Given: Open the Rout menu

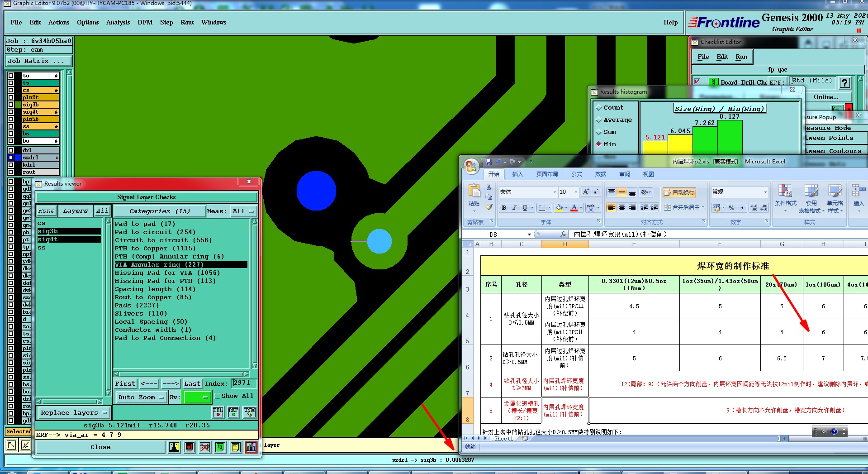Looking at the screenshot, I should point(187,23).
